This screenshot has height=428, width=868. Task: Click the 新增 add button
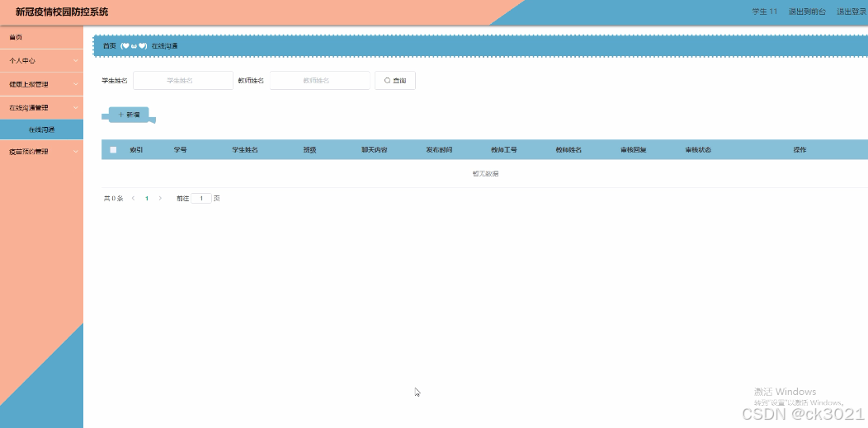coord(129,115)
